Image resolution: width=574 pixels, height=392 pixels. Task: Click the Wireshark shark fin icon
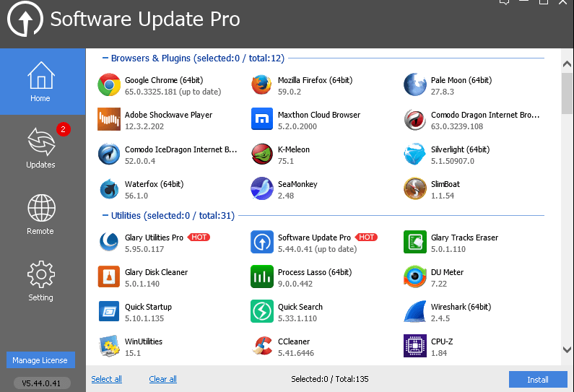coord(414,311)
